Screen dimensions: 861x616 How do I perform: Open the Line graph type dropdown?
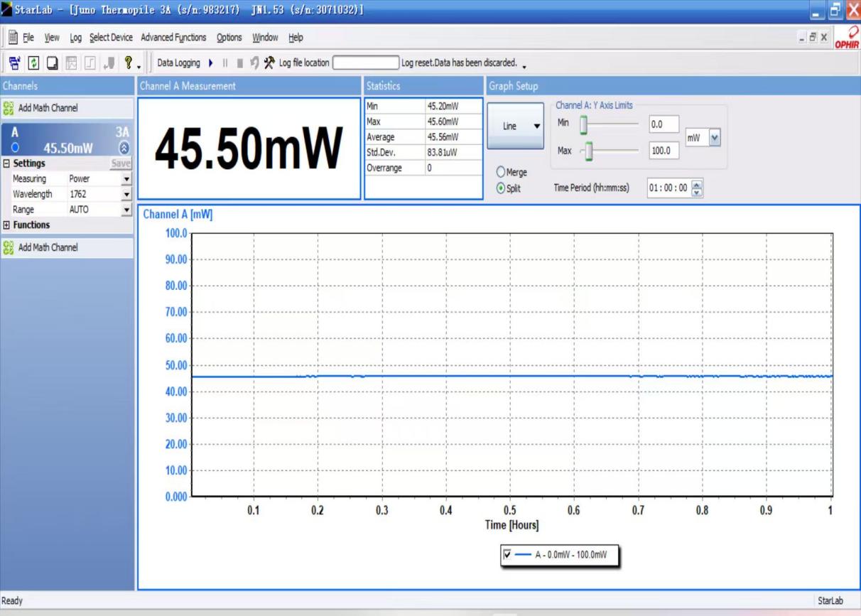[536, 126]
